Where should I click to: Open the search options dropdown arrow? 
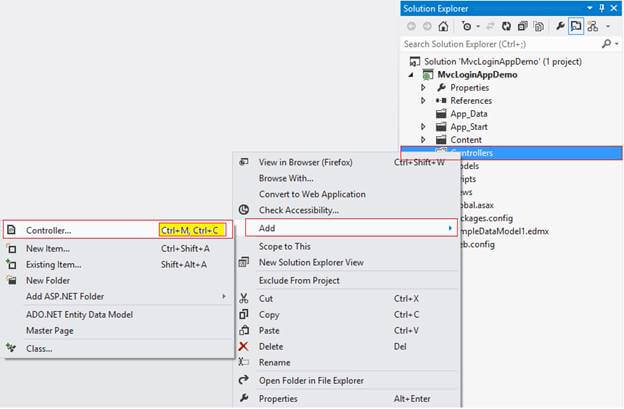[616, 44]
